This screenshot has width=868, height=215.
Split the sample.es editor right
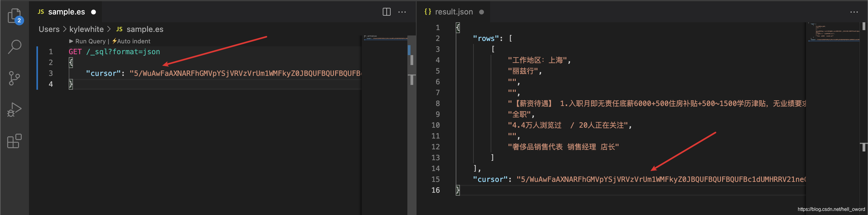point(386,12)
